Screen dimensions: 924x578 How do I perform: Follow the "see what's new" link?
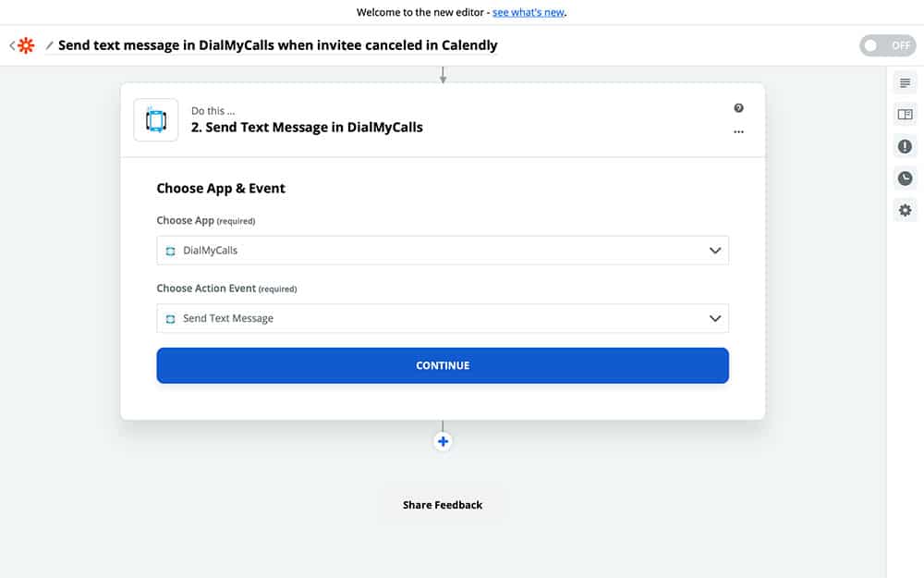tap(528, 12)
